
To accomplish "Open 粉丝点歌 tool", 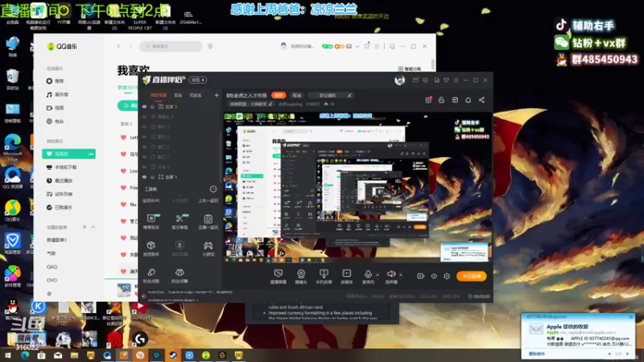I will pyautogui.click(x=151, y=275).
